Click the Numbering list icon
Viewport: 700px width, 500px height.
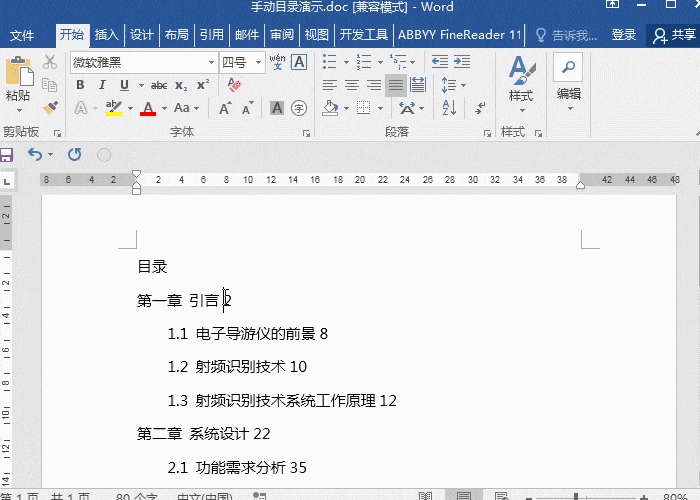364,62
